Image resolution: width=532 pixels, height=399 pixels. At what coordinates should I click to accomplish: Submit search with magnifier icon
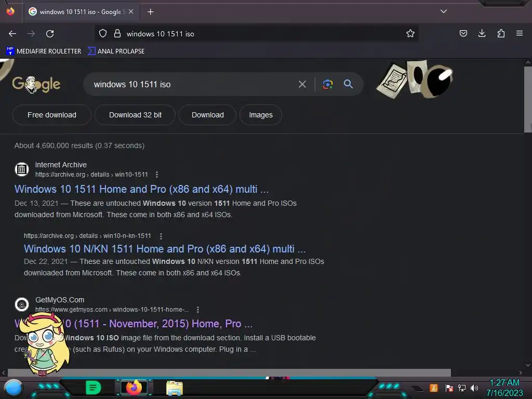(348, 84)
